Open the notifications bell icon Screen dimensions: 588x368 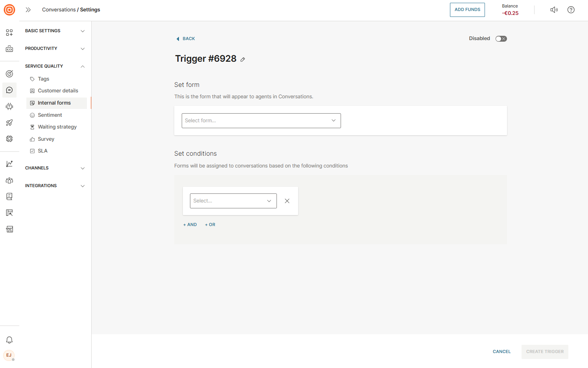coord(9,340)
